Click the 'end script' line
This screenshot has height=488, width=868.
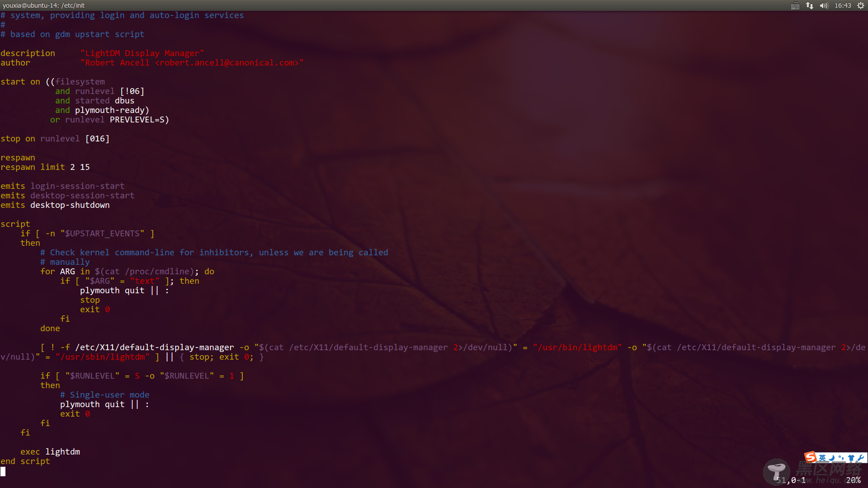point(25,461)
